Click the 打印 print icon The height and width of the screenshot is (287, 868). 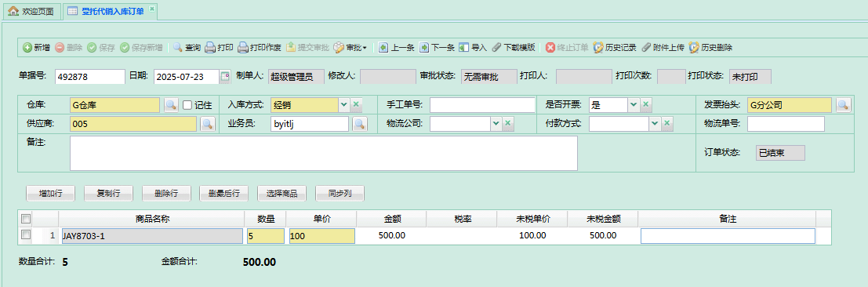210,48
